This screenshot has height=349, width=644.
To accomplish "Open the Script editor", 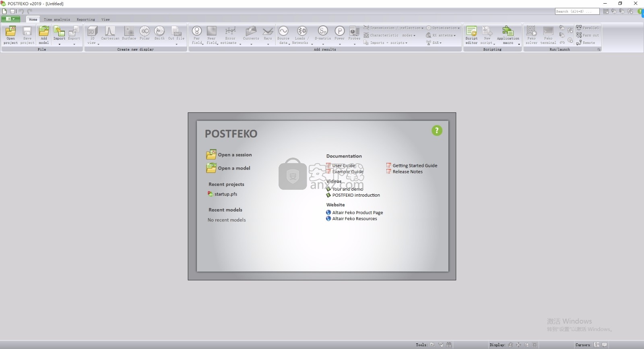I will [471, 35].
